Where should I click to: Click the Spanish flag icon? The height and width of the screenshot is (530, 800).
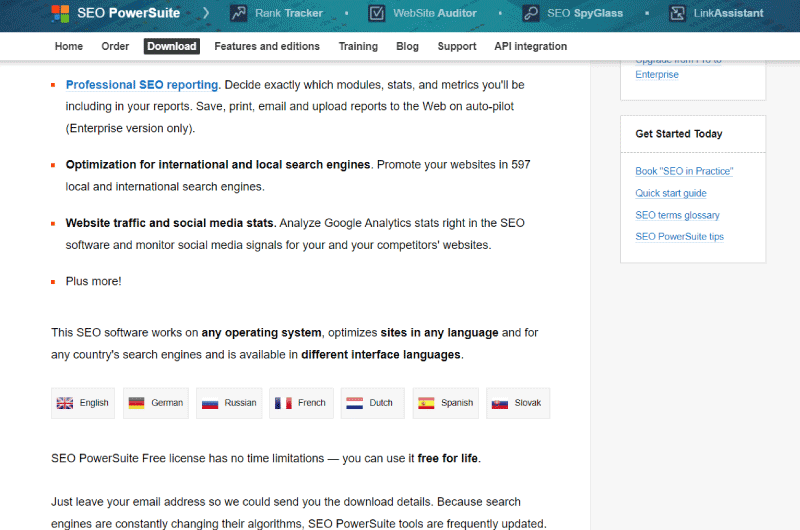[426, 403]
